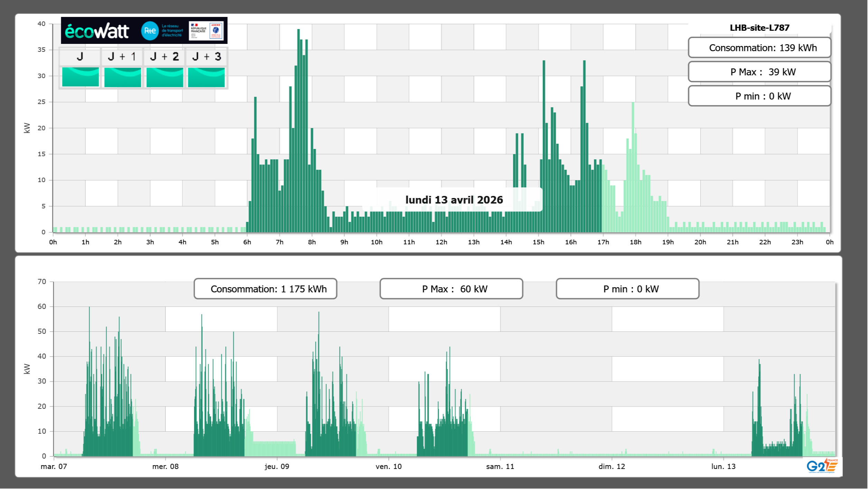Click the daily Consommation 139 kWh box
Screen dimensions: 868x489
(759, 48)
